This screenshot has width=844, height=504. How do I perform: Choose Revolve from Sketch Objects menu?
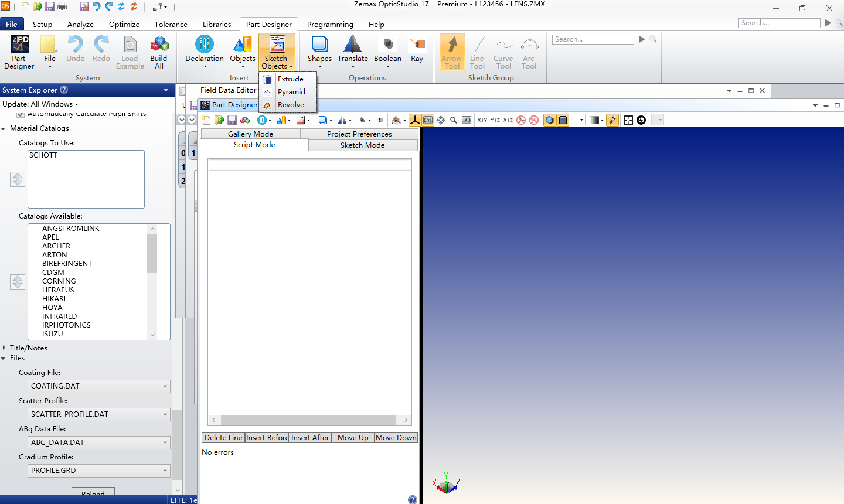click(x=287, y=105)
